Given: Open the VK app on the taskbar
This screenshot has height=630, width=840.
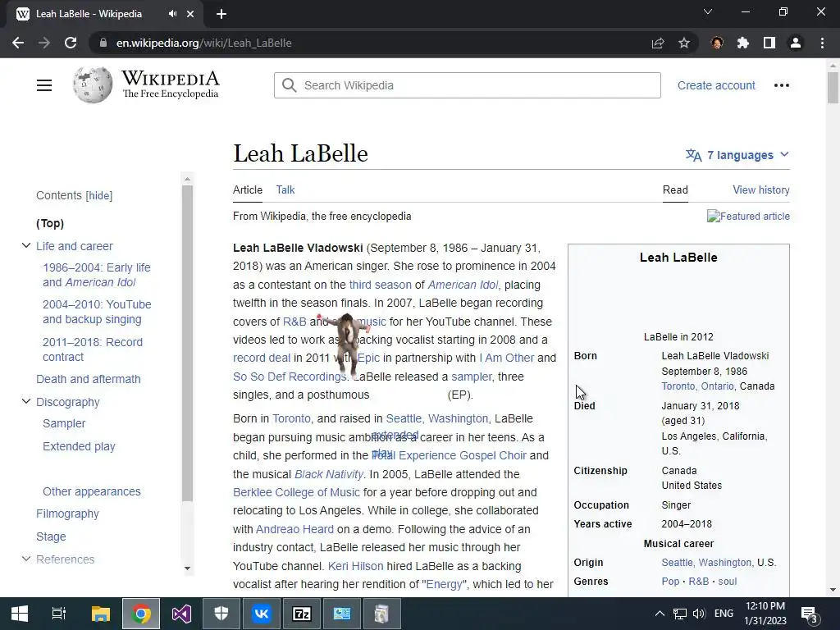Looking at the screenshot, I should click(262, 614).
